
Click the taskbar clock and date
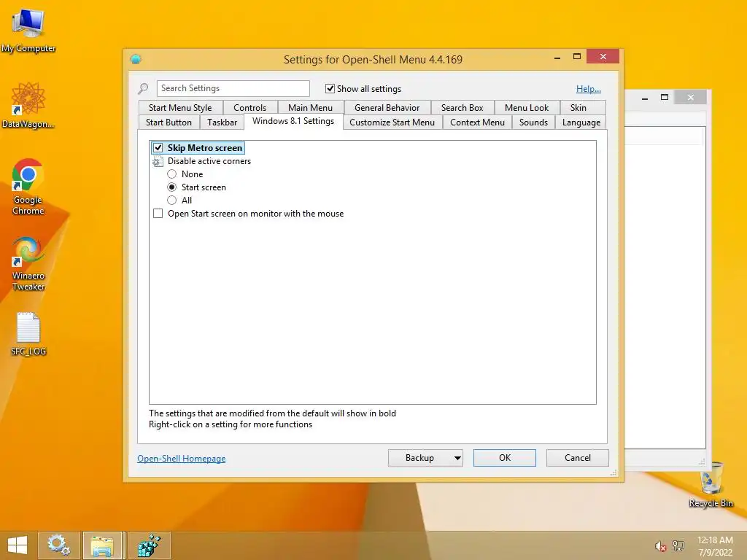click(715, 546)
